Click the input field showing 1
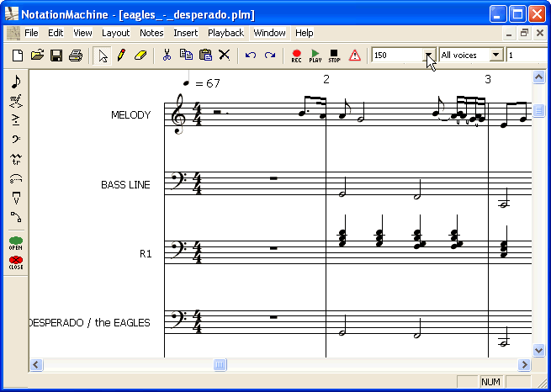Screen dimensions: 551x392 pos(528,56)
